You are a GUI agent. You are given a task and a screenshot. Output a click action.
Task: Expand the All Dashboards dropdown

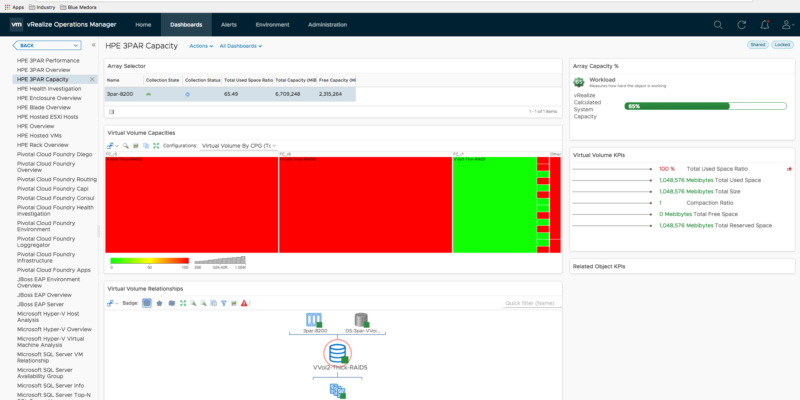pyautogui.click(x=241, y=46)
